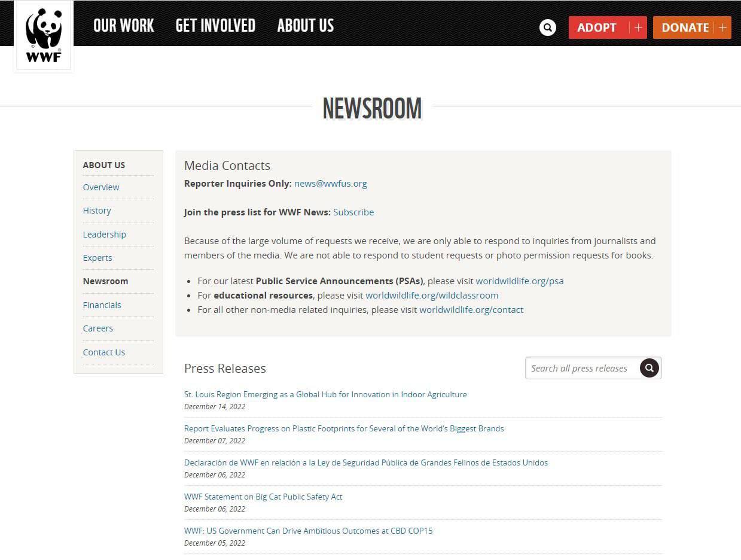The image size is (741, 560).
Task: Visit worldwildlife.org/wildclassroom link
Action: pyautogui.click(x=432, y=296)
